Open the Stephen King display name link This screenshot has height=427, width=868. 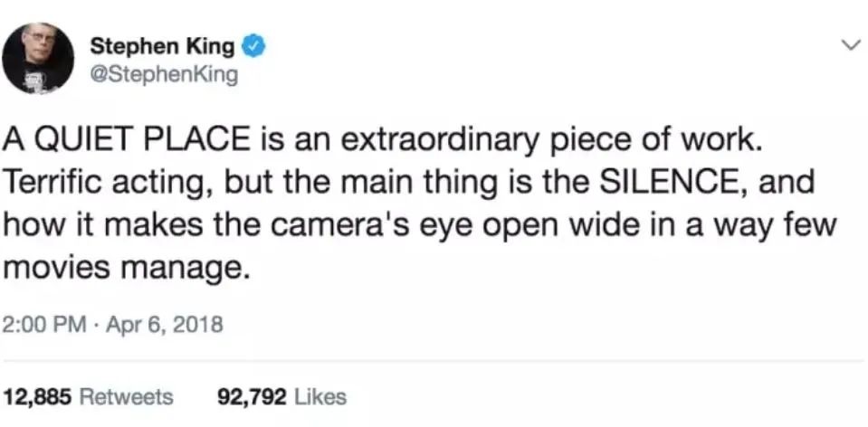[162, 46]
